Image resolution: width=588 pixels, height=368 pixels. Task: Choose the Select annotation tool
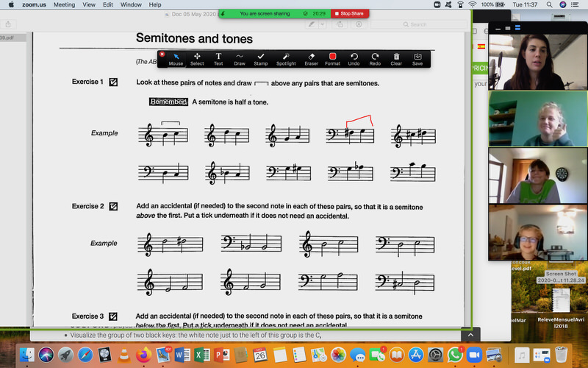pos(197,58)
